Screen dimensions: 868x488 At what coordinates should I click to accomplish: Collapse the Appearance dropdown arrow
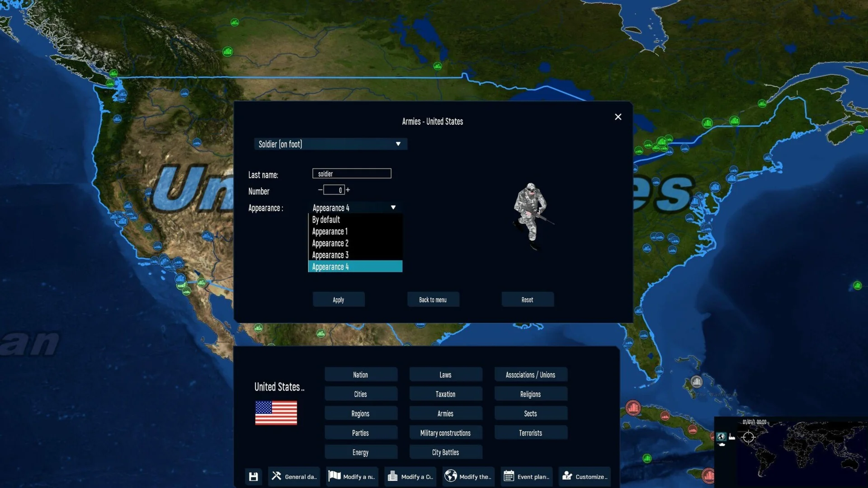coord(393,207)
